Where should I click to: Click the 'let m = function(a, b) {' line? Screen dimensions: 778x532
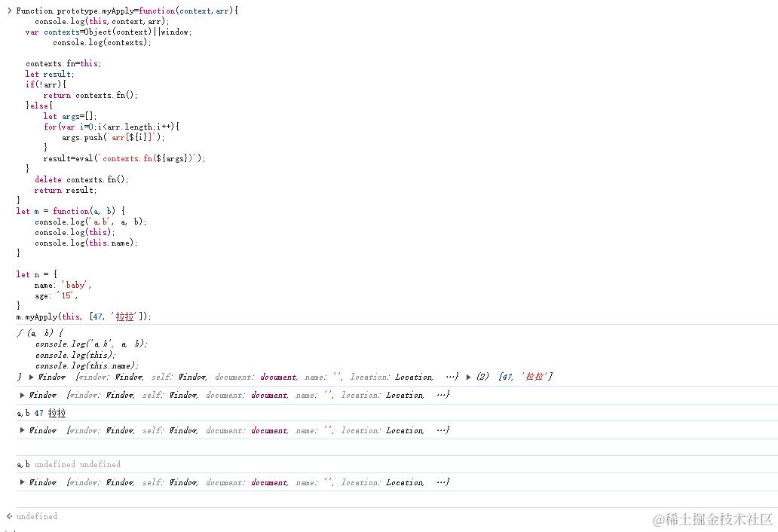coord(70,211)
